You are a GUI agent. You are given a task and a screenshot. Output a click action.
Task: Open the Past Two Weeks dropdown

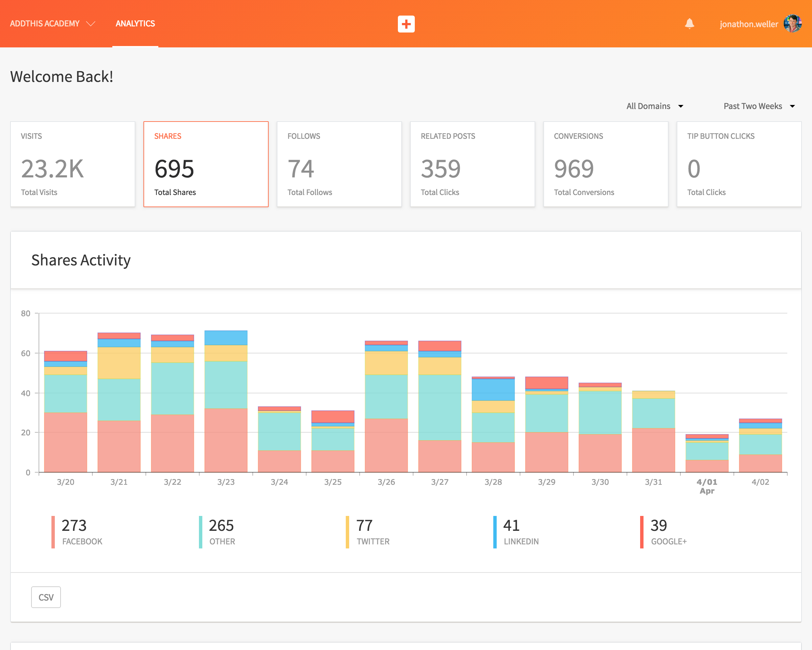coord(759,106)
